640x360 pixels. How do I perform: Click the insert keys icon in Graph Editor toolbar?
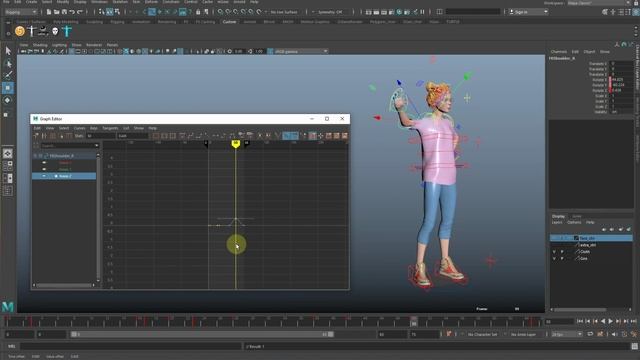[x=44, y=136]
